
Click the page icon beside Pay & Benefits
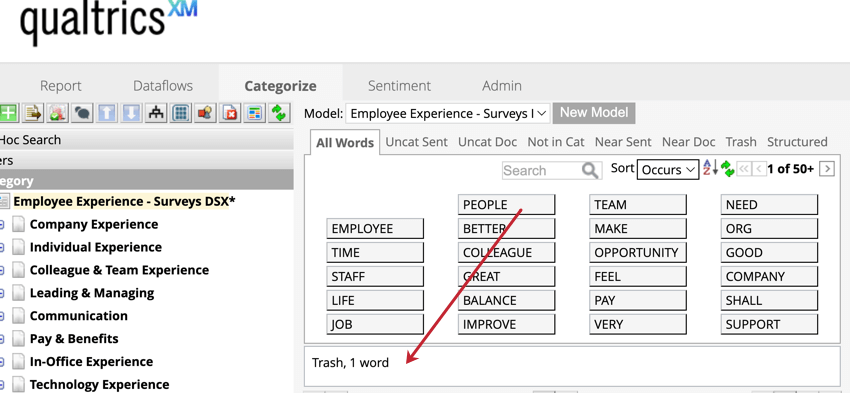(19, 339)
